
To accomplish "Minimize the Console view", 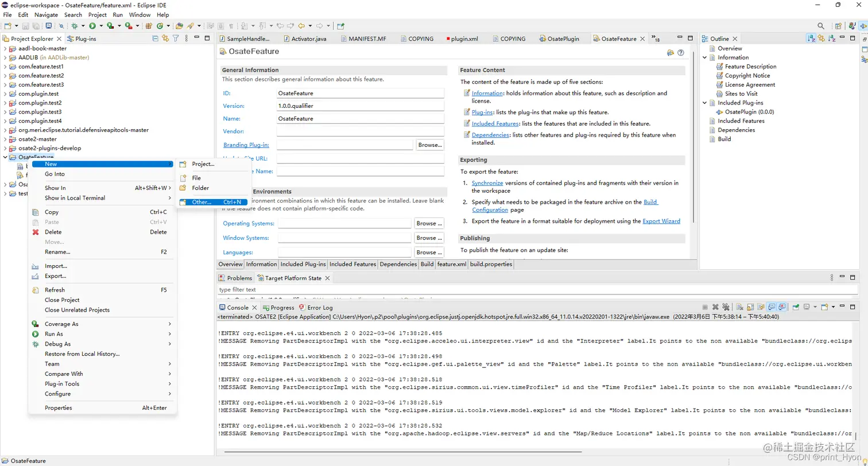I will pos(842,307).
